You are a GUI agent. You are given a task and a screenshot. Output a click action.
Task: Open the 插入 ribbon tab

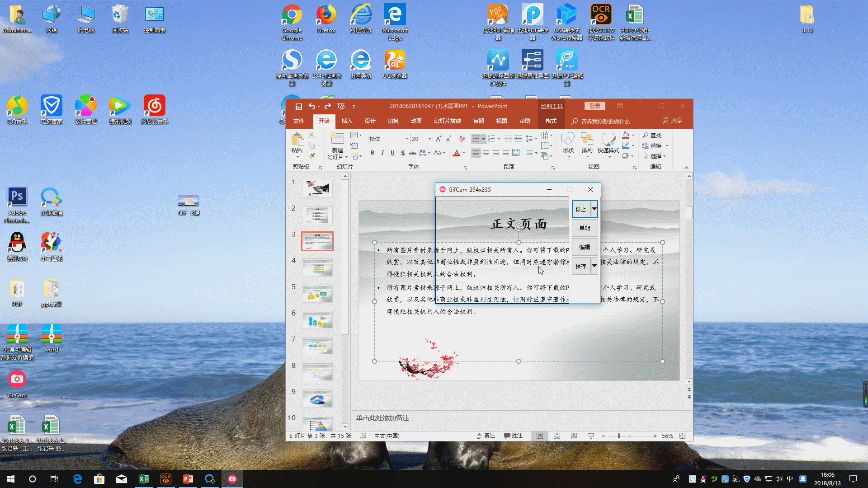click(347, 121)
